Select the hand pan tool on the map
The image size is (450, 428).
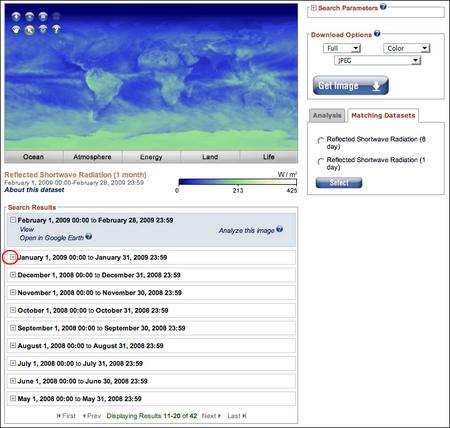[x=16, y=30]
